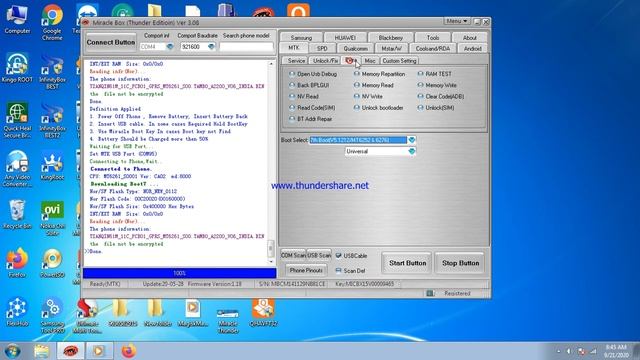Select BT Addr Repair option
The height and width of the screenshot is (360, 640).
coord(311,119)
